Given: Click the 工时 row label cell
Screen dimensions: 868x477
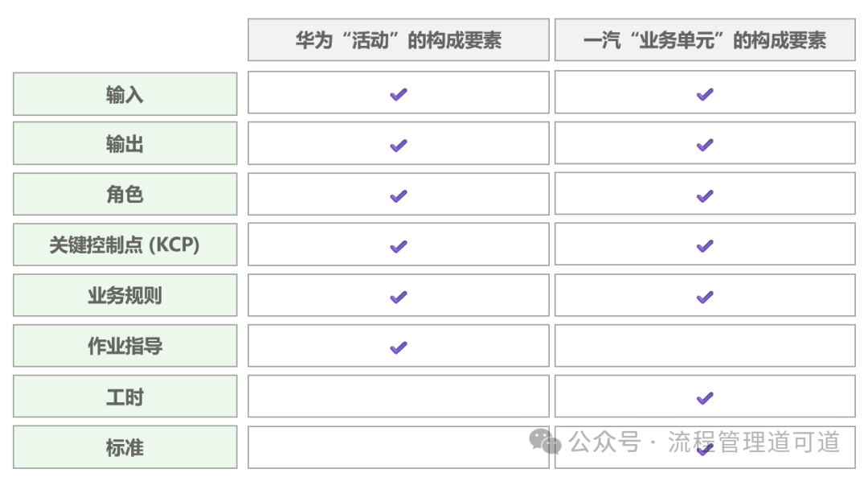Looking at the screenshot, I should pyautogui.click(x=125, y=397).
